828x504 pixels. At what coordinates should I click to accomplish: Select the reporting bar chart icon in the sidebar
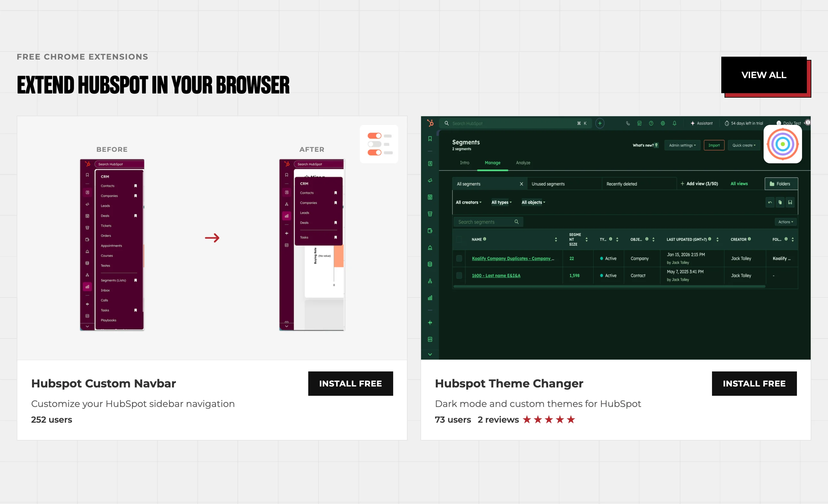430,297
